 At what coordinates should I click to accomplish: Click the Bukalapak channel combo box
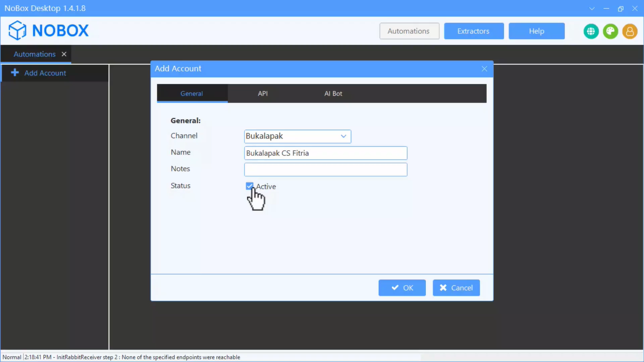(290, 136)
